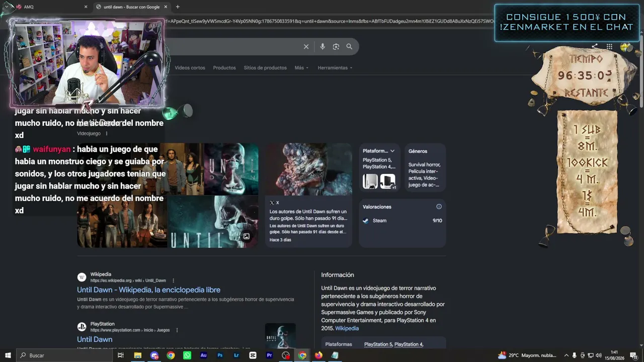Image resolution: width=644 pixels, height=362 pixels.
Task: Open the PlayStation result thumbnail image
Action: 280,335
